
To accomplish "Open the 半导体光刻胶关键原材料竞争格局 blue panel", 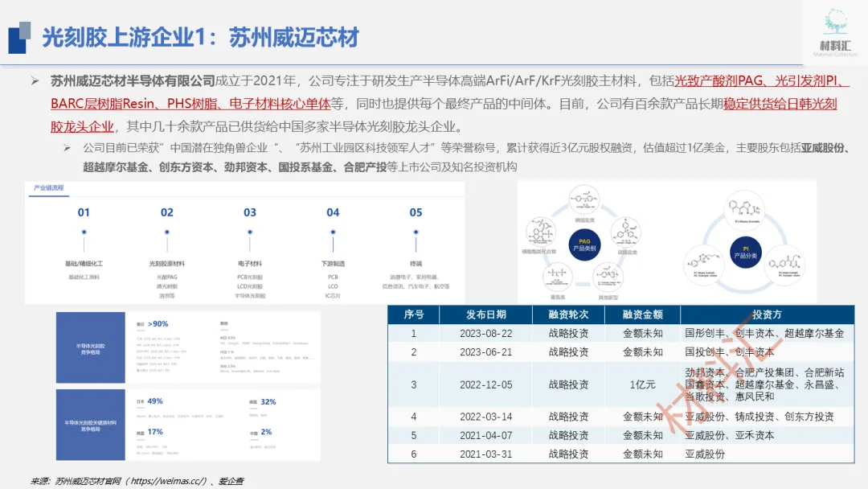I will point(90,425).
